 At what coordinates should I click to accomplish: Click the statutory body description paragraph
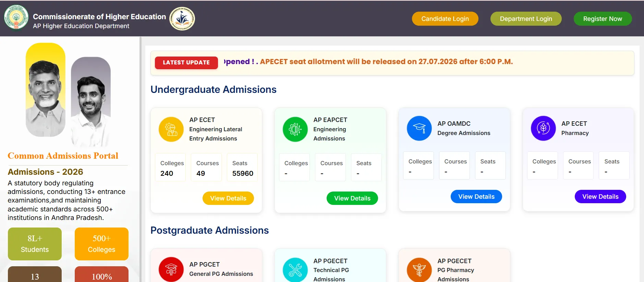[66, 200]
